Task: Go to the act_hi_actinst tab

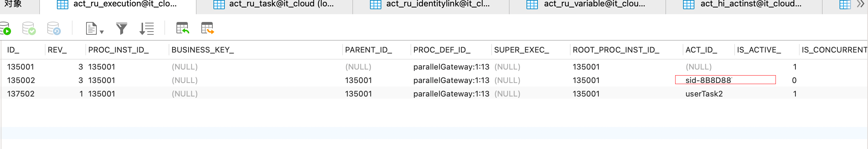Action: click(743, 4)
